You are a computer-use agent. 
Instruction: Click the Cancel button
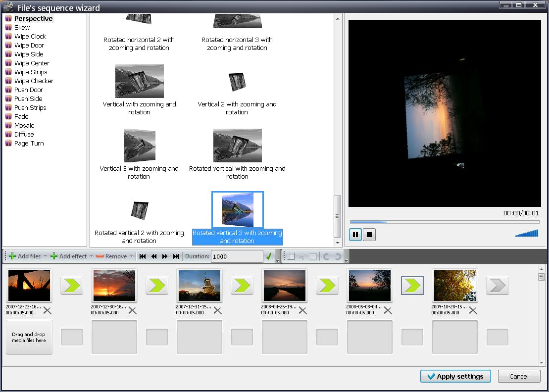[519, 376]
